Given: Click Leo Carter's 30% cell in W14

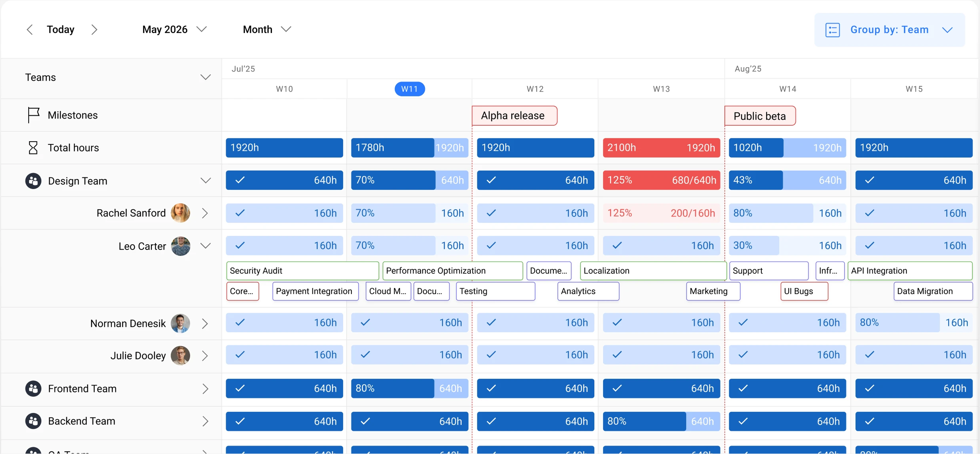Looking at the screenshot, I should point(788,246).
